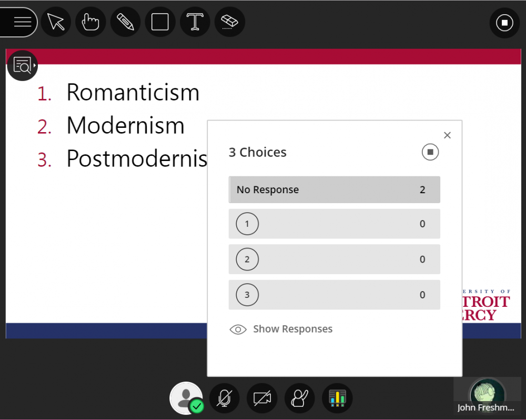
Task: Select poll choice 3 row
Action: tap(334, 295)
